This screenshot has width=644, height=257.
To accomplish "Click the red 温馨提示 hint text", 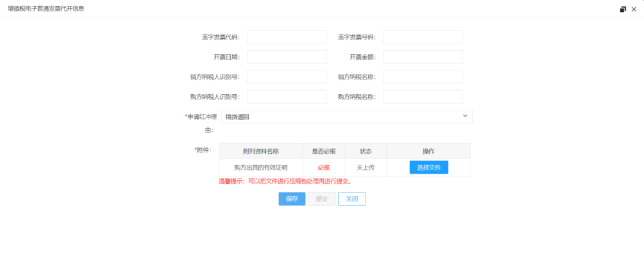I will point(286,181).
